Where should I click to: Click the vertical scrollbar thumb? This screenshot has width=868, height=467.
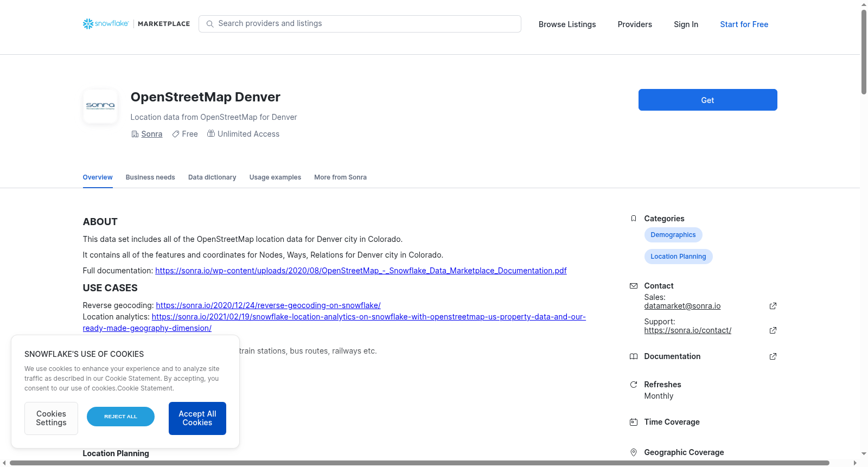[x=864, y=52]
